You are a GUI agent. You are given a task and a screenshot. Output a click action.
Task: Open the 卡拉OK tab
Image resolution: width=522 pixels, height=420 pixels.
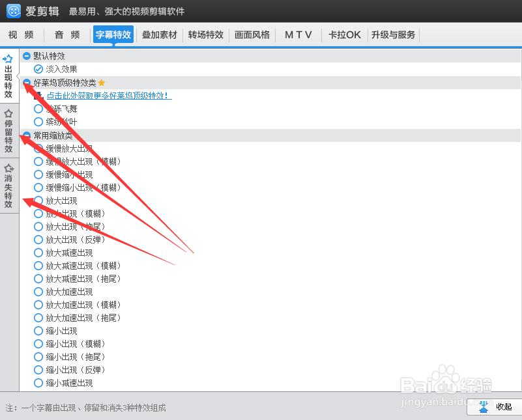click(x=344, y=35)
